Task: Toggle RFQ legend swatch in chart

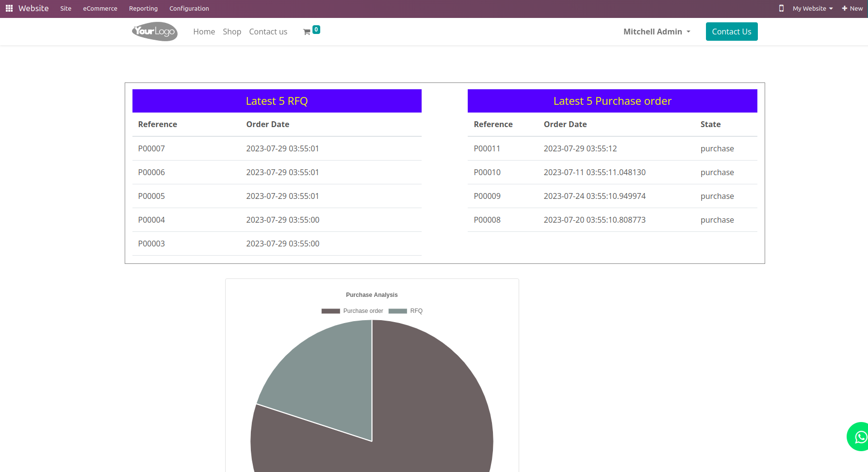Action: pyautogui.click(x=397, y=311)
